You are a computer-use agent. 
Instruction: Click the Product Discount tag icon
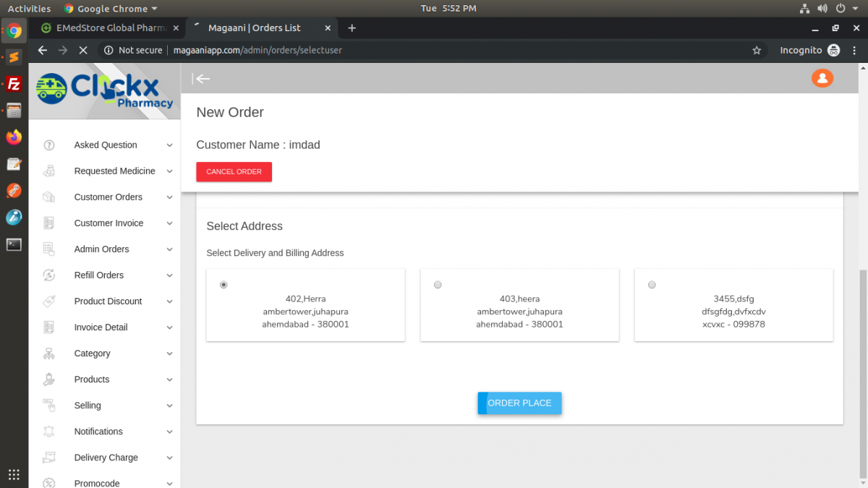49,301
